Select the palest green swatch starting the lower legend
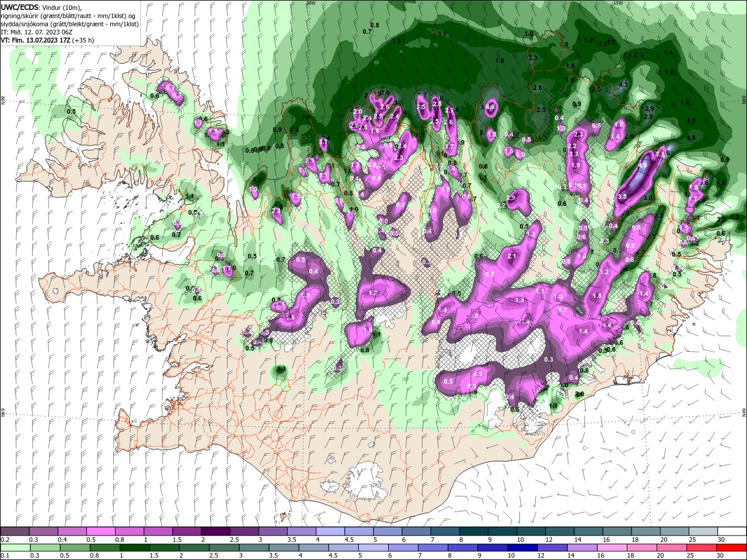The width and height of the screenshot is (747, 560). click(15, 548)
